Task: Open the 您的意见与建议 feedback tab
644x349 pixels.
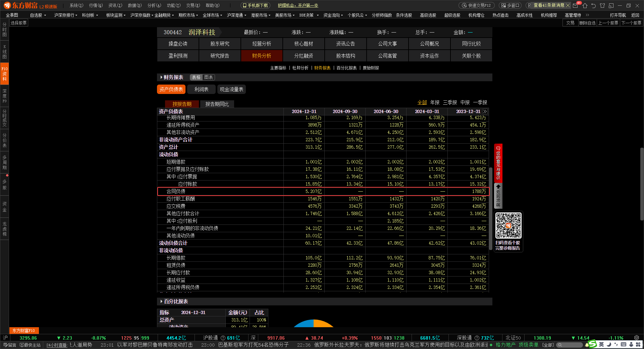Action: pyautogui.click(x=498, y=163)
